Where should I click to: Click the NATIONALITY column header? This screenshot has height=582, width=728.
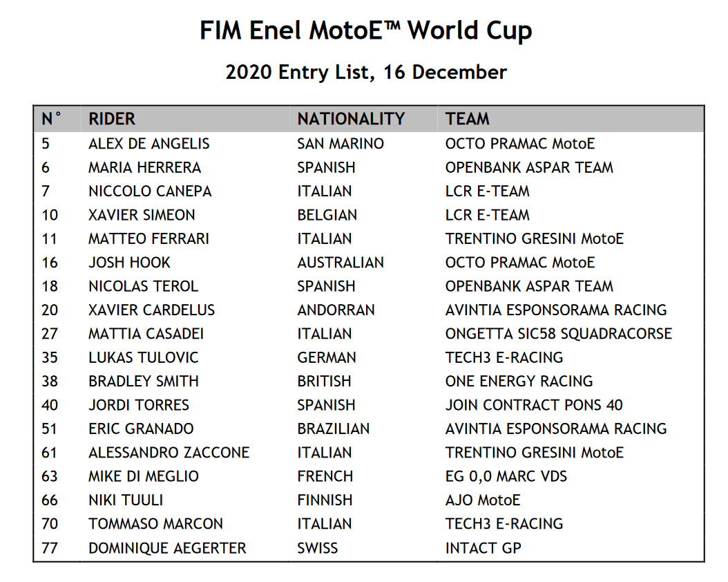[x=351, y=119]
